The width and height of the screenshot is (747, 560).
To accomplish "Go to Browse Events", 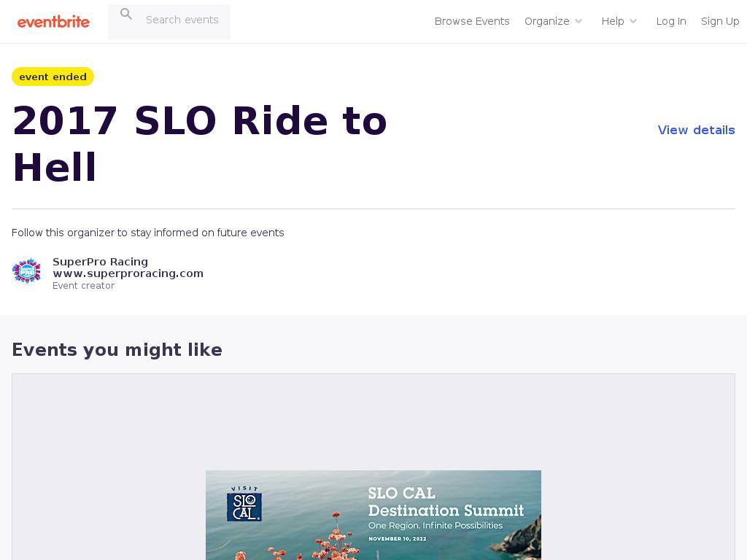I will (472, 21).
